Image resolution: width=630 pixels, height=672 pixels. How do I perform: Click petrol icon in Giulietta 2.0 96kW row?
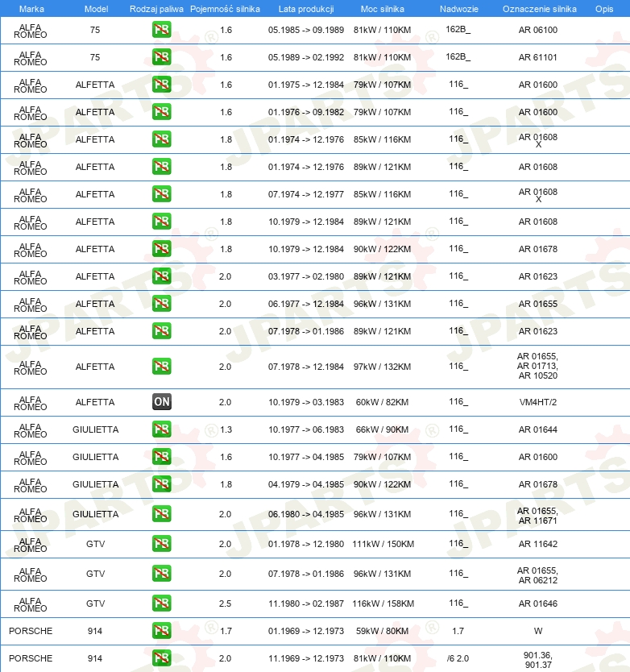[162, 514]
